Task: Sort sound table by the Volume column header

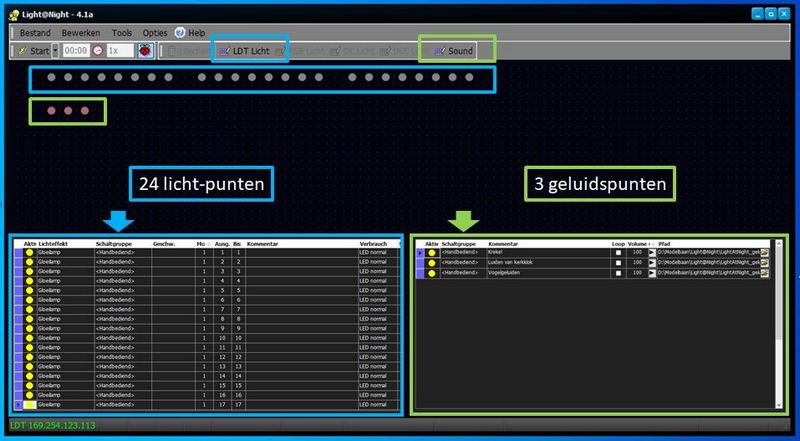Action: click(x=638, y=244)
